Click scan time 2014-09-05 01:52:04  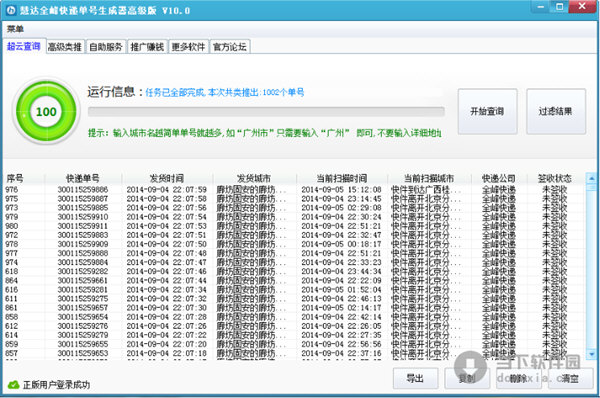click(341, 290)
